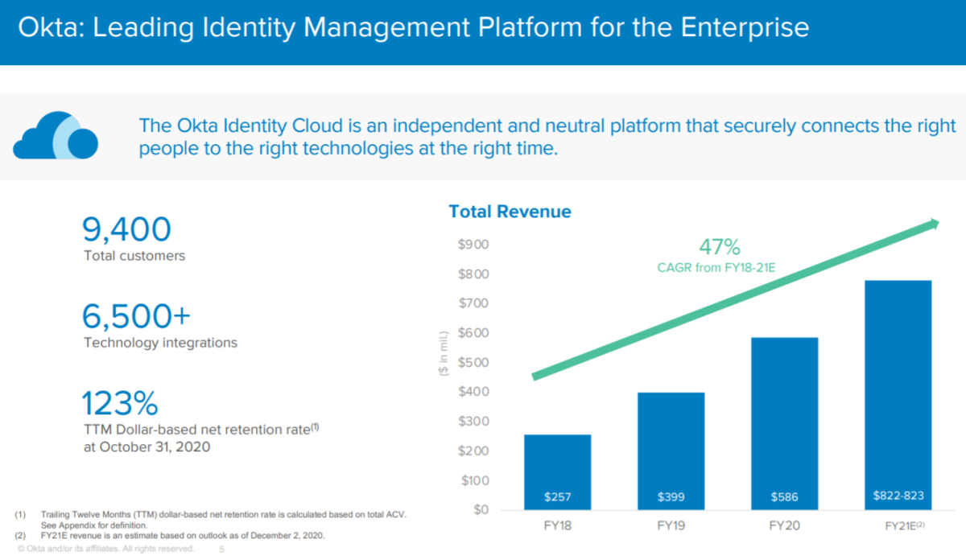Click the 123% net retention rate figure
The height and width of the screenshot is (560, 966).
pyautogui.click(x=120, y=403)
